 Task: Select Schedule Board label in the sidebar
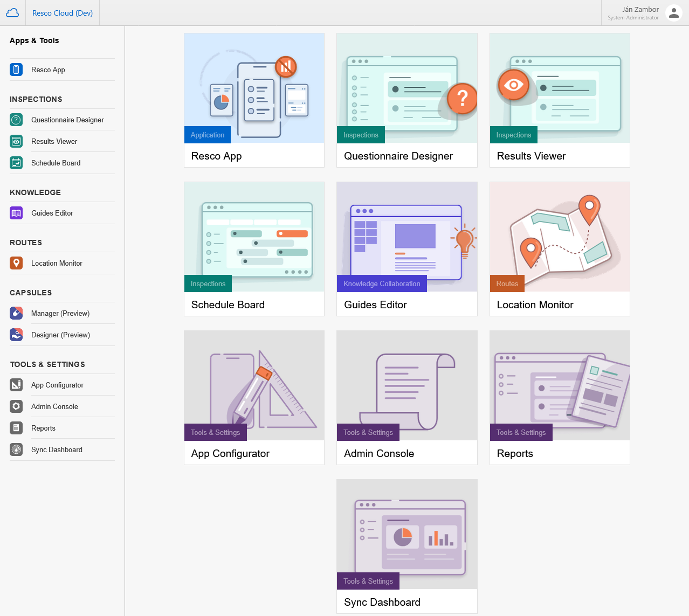[x=56, y=163]
